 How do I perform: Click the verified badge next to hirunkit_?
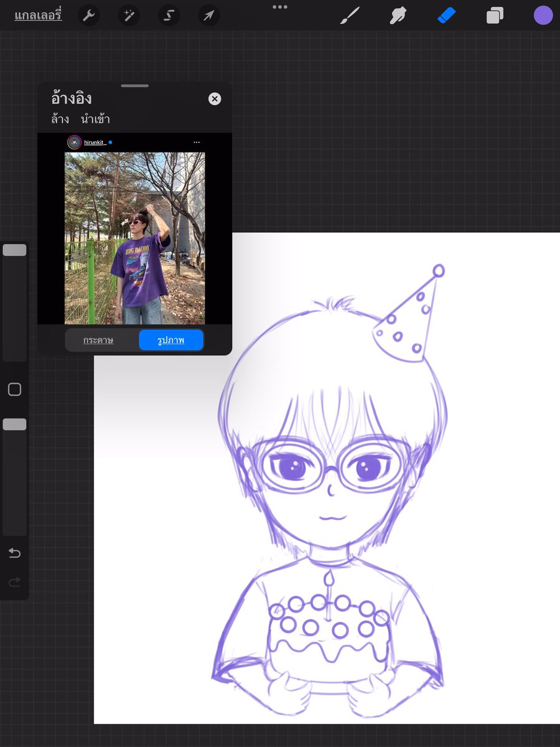[x=111, y=143]
